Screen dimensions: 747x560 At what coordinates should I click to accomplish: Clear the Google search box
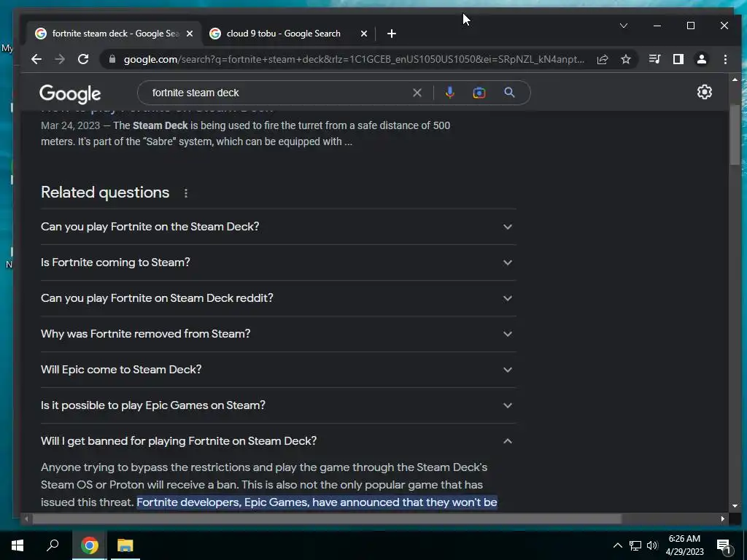[x=417, y=93]
